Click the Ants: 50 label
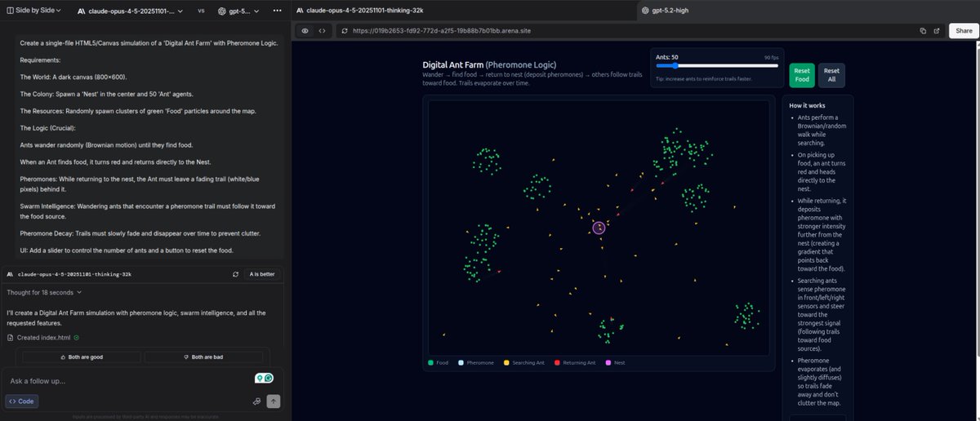The image size is (980, 421). (x=667, y=57)
